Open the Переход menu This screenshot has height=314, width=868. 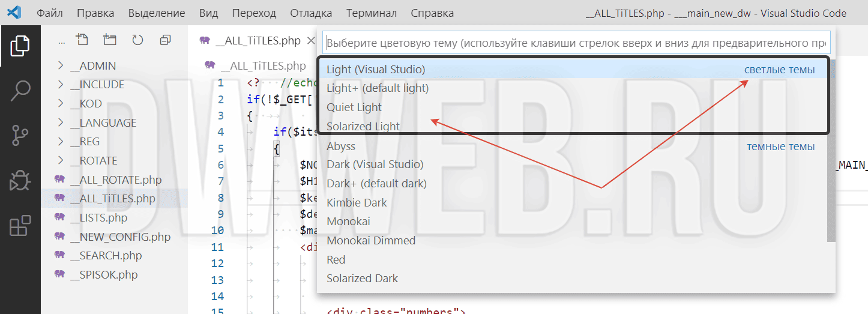254,13
